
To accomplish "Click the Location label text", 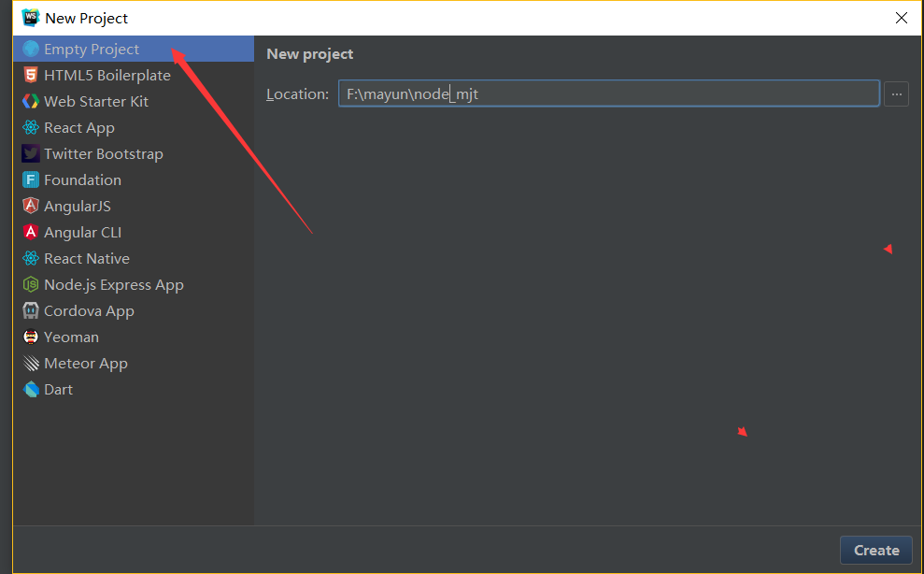I will pyautogui.click(x=297, y=94).
